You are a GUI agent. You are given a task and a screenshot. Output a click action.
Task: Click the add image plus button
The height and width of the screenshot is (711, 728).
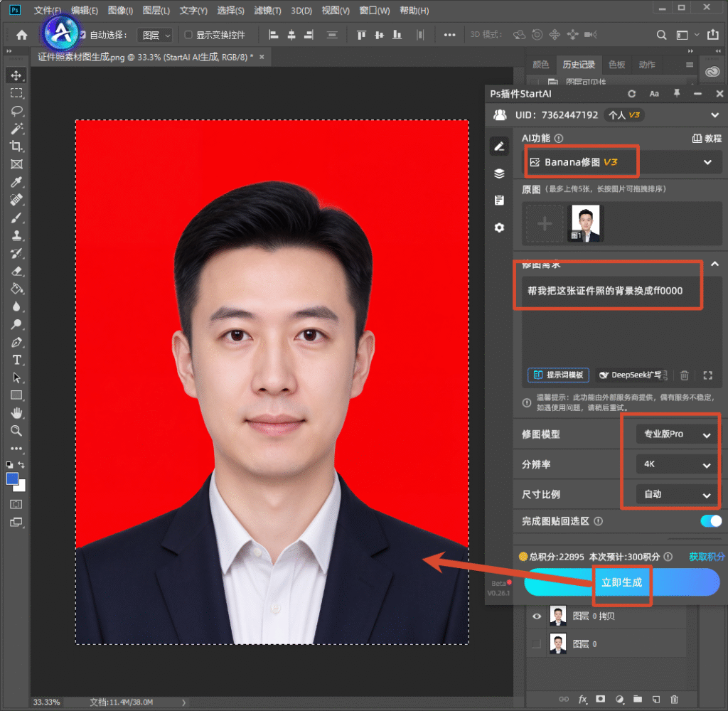tap(545, 224)
